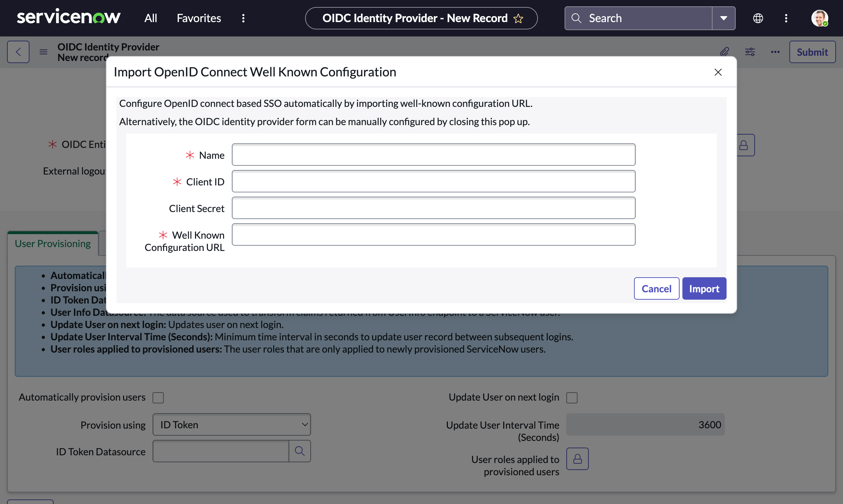The image size is (843, 504).
Task: Click the back chevron next to OIDC Identity Provider
Action: point(18,52)
